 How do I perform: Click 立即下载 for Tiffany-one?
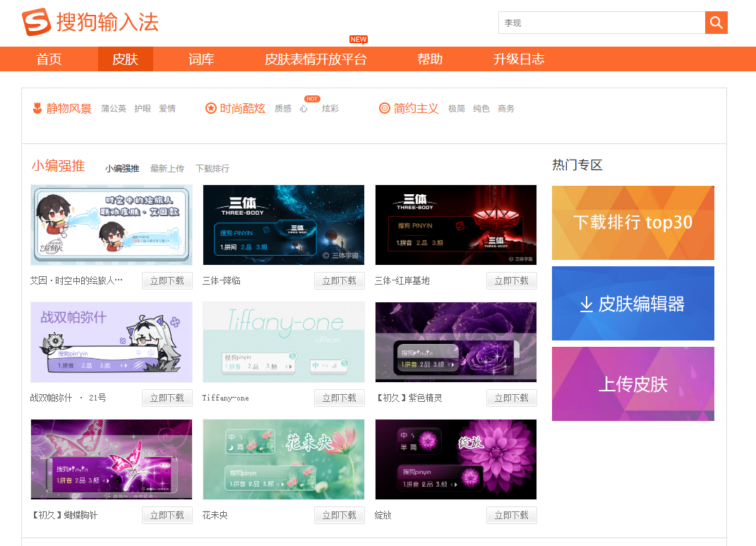click(340, 398)
